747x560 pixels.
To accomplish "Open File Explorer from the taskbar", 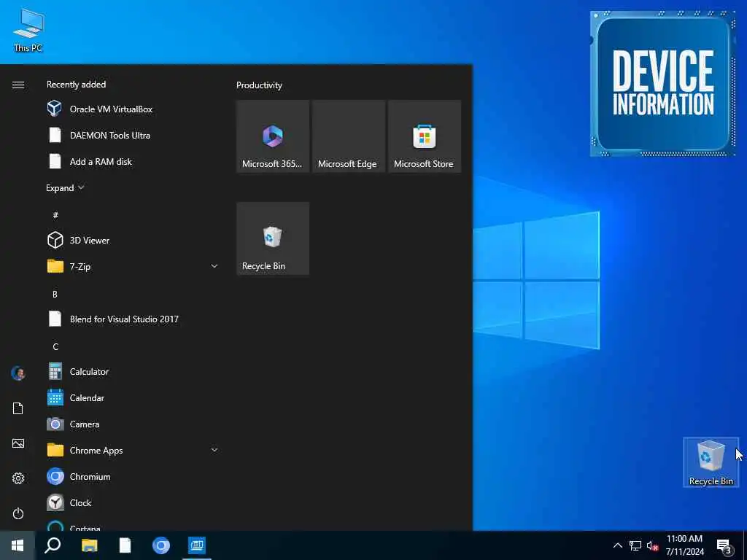I will coord(89,545).
